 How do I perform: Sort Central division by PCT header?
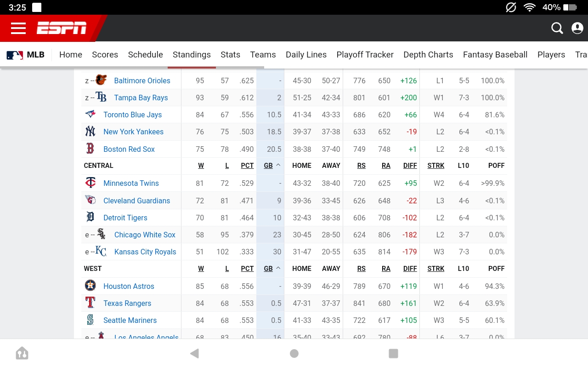coord(247,166)
